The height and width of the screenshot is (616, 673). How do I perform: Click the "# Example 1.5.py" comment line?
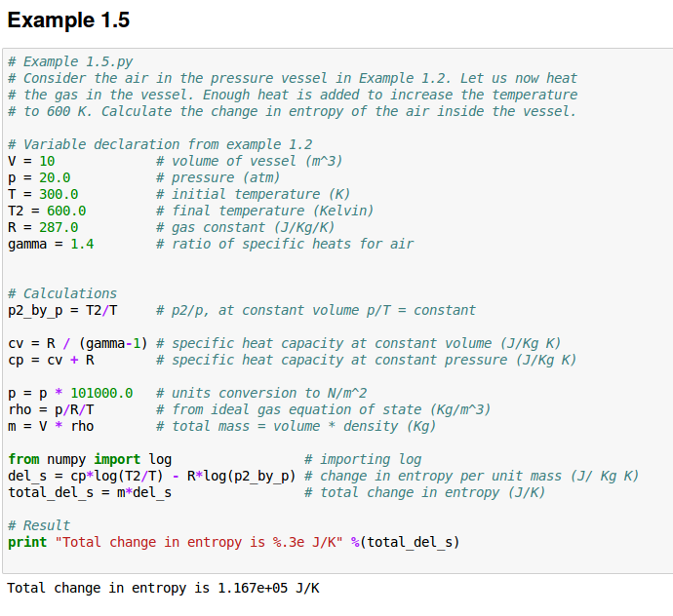click(x=70, y=61)
